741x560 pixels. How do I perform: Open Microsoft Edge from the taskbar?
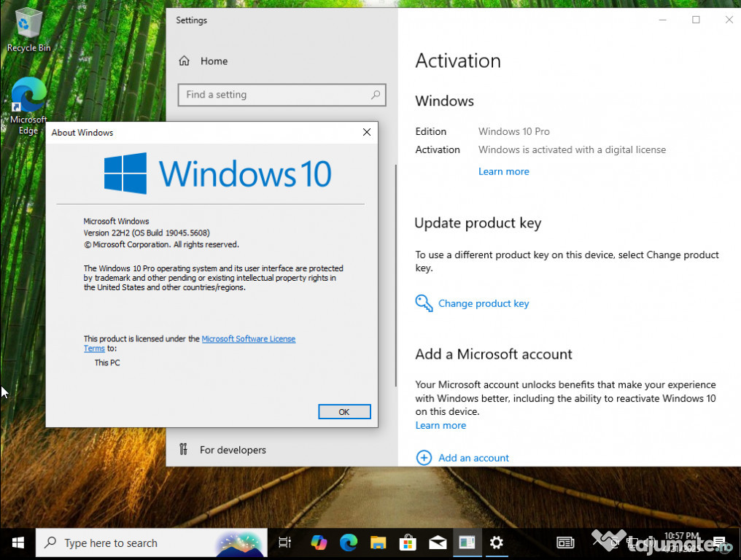point(349,543)
